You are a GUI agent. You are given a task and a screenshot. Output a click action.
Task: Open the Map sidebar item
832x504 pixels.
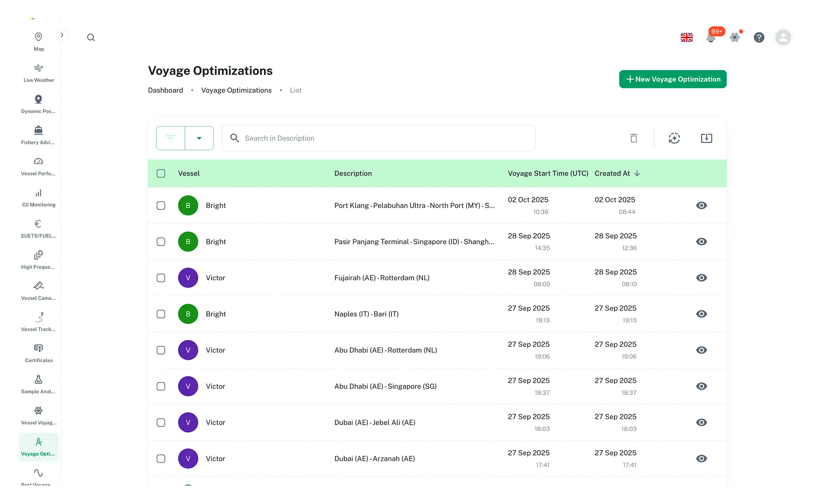pyautogui.click(x=39, y=42)
